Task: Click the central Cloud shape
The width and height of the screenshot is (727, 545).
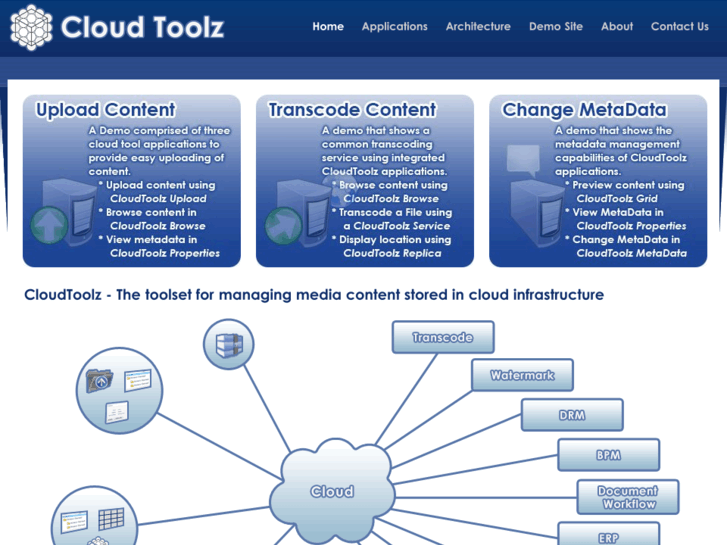Action: (332, 492)
